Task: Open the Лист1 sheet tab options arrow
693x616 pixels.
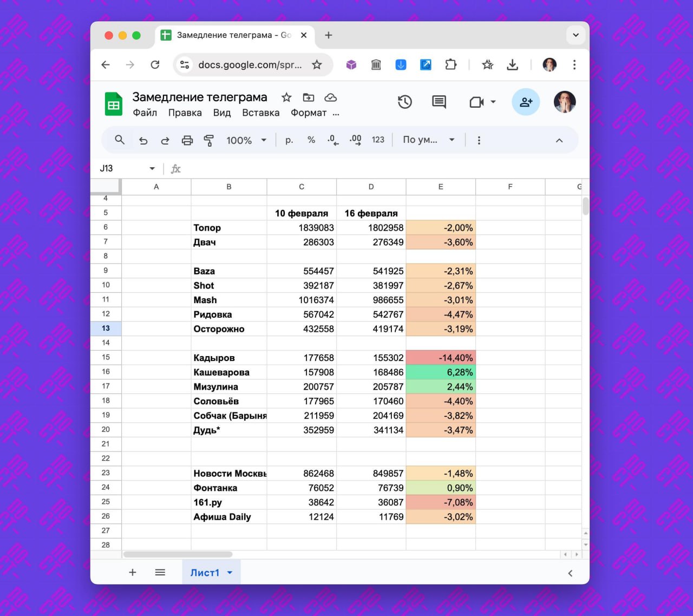Action: coord(230,573)
